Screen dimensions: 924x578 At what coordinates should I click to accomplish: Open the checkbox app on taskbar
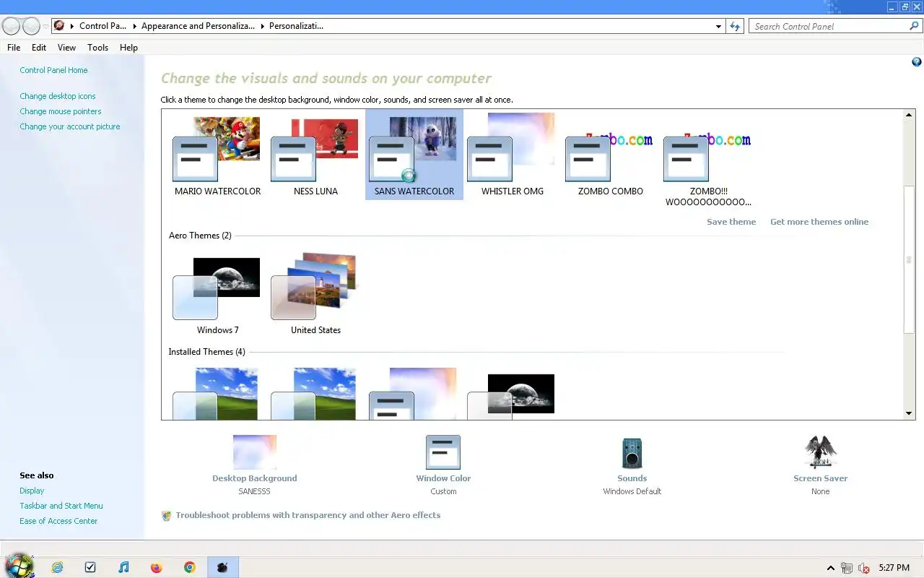[90, 567]
